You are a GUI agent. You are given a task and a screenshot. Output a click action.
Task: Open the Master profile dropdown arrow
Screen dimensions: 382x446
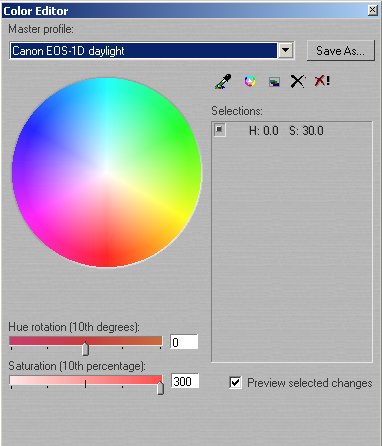coord(286,51)
